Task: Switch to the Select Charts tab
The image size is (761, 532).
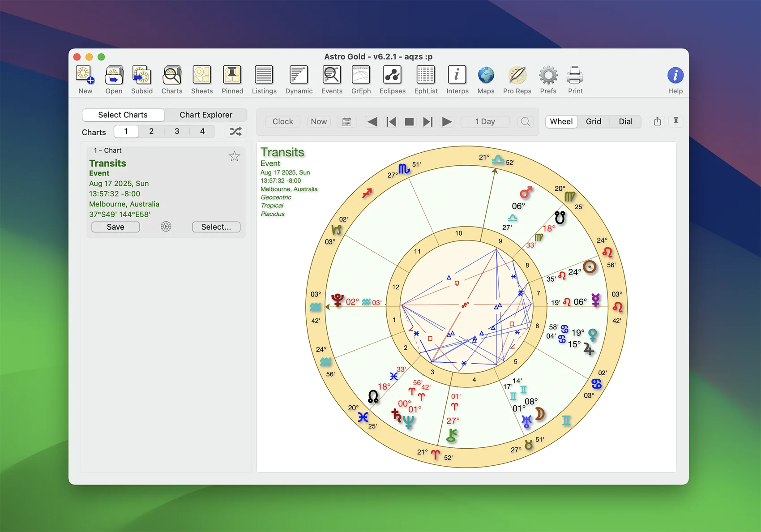Action: [x=123, y=115]
